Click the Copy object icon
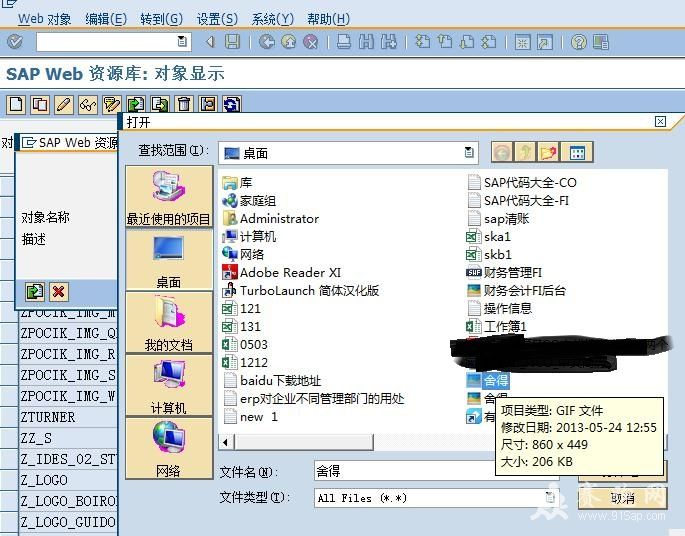The width and height of the screenshot is (685, 536). [x=40, y=104]
